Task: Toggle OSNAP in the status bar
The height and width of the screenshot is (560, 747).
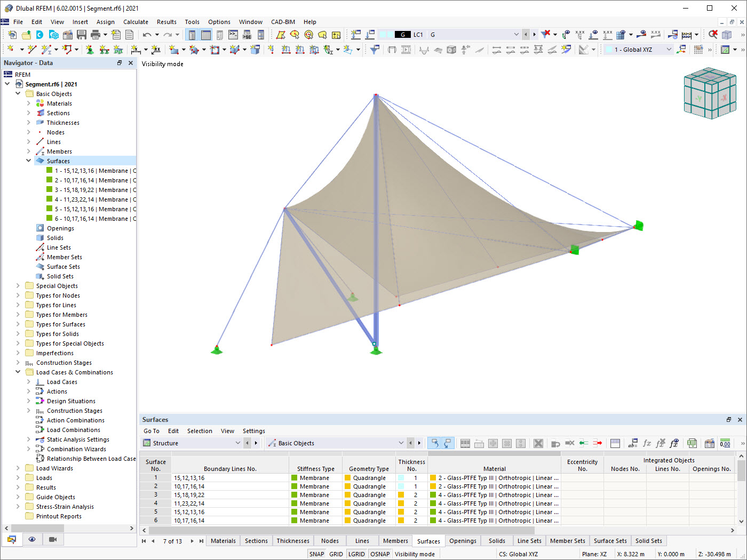Action: pos(380,554)
